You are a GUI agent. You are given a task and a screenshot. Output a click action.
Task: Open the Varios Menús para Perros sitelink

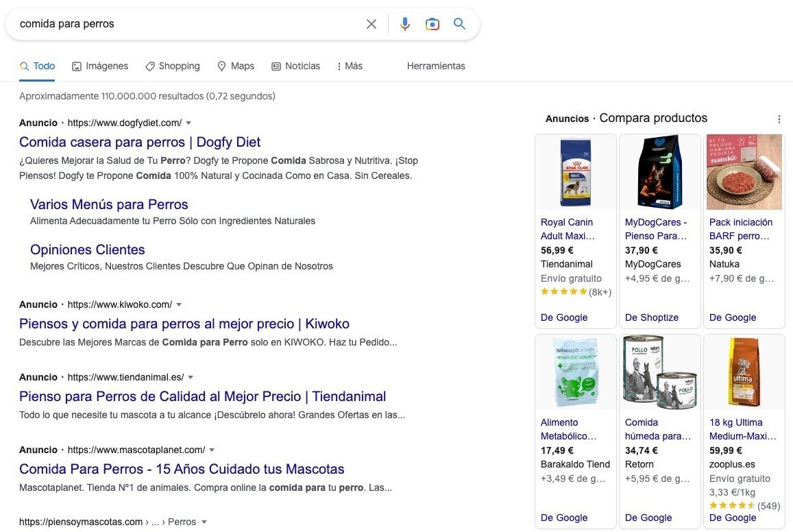point(109,205)
